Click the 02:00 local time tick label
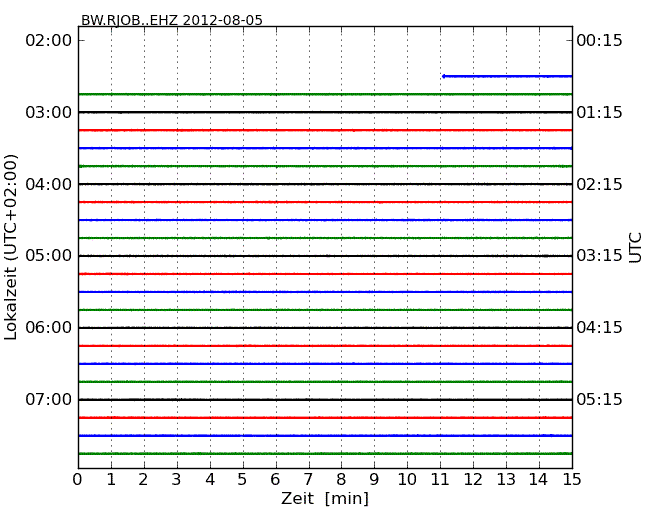Screen dimensions: 650x520 pos(49,41)
